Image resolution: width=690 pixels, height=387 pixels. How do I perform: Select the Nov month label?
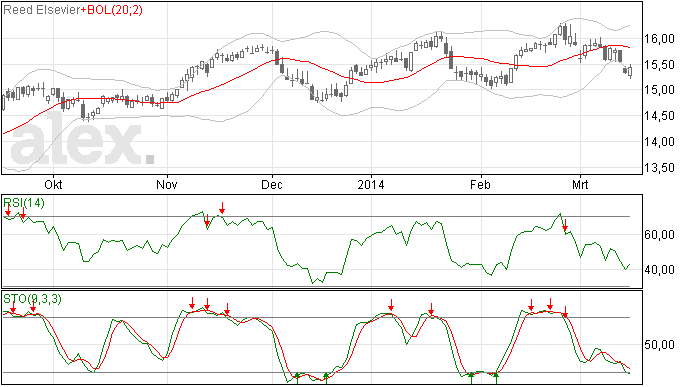coord(167,184)
